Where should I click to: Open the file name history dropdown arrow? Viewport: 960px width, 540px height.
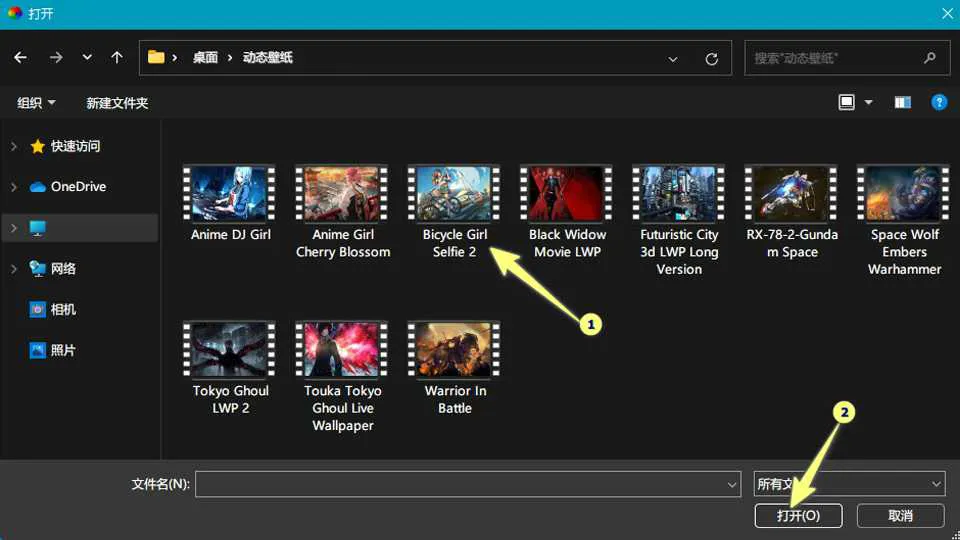pos(732,485)
